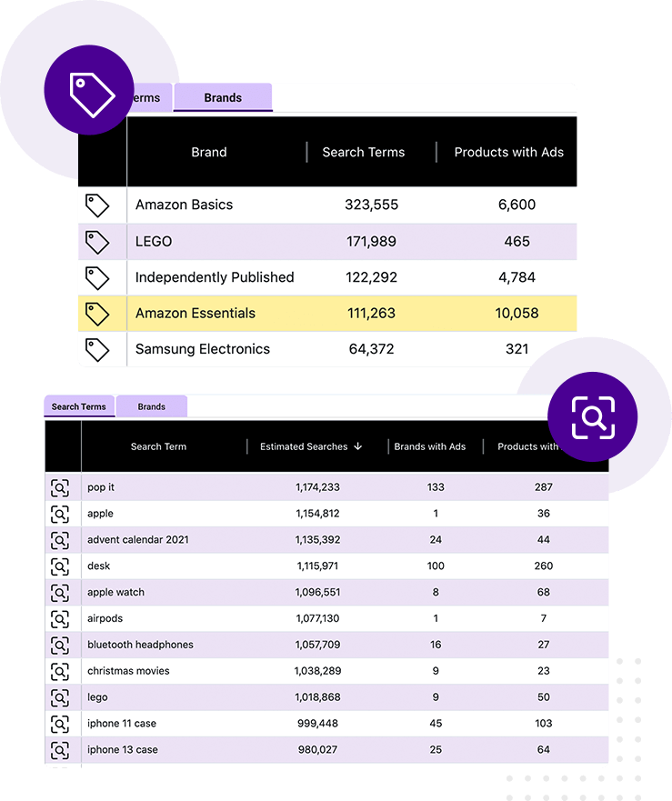Sort by the Search Term column header
This screenshot has height=801, width=672.
(x=158, y=446)
